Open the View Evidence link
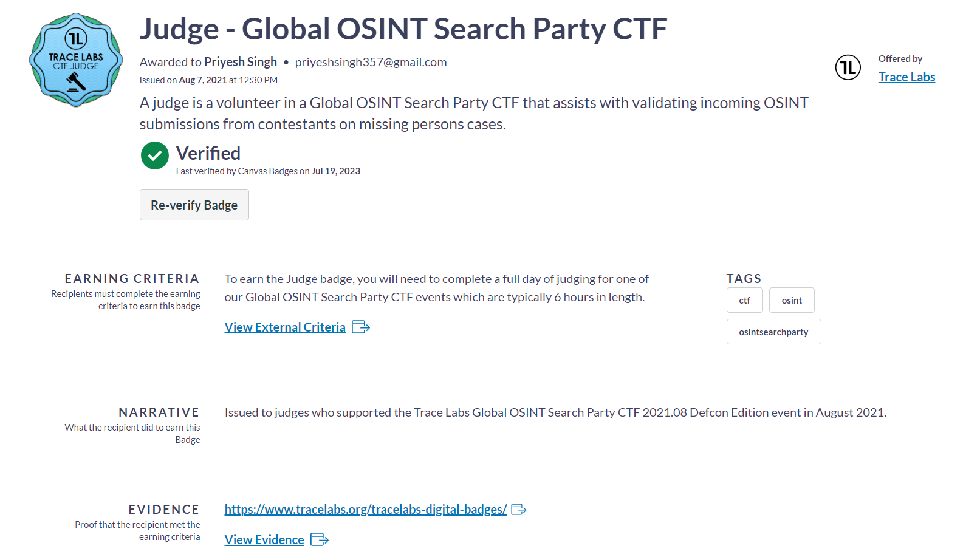 coord(264,540)
